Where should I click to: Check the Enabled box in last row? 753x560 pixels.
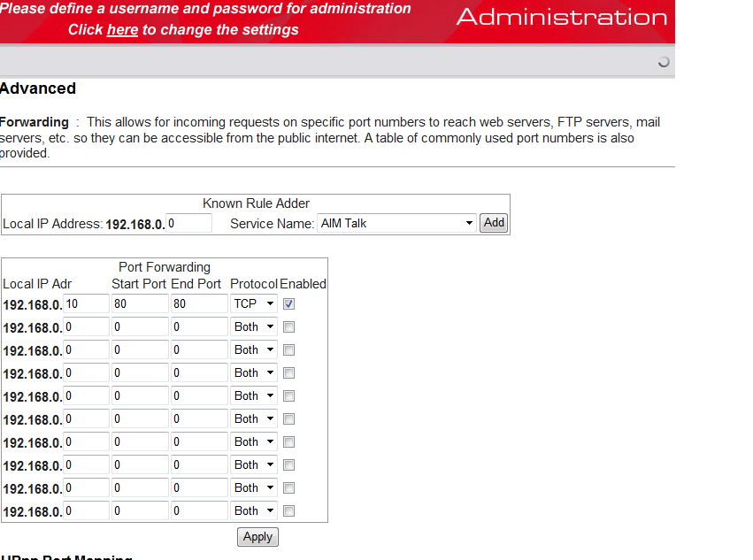[289, 510]
